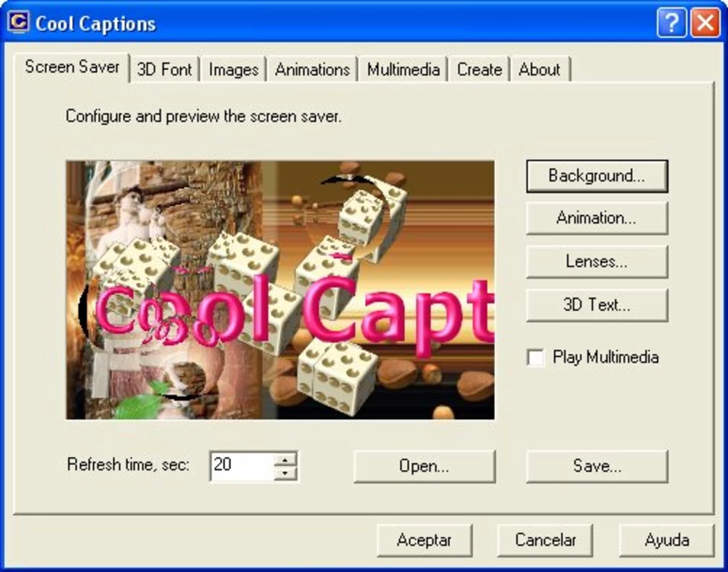
Task: Switch to the Images tab
Action: [x=234, y=69]
